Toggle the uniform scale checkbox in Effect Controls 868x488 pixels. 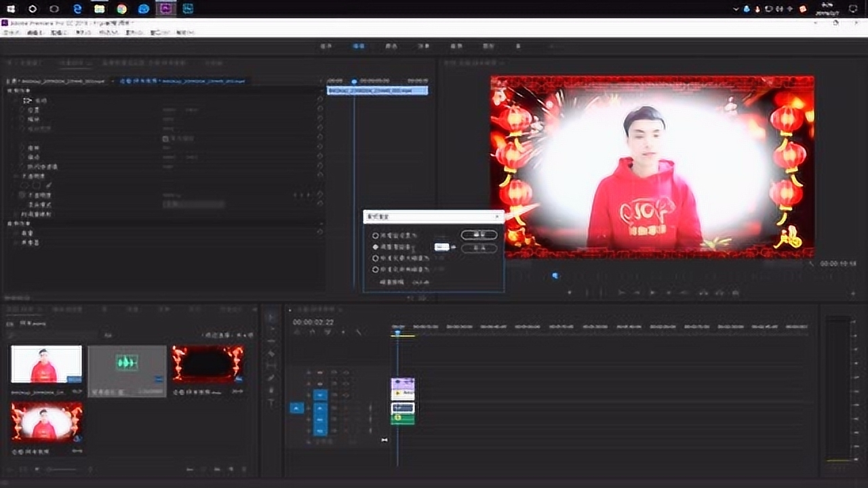point(165,138)
